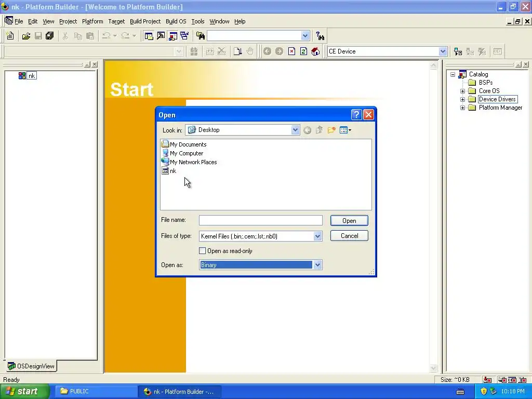
Task: Click the Save All toolbar icon
Action: pos(49,36)
